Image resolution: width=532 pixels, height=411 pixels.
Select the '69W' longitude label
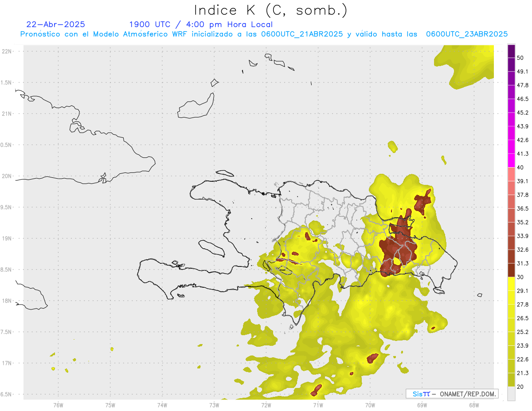coord(422,405)
